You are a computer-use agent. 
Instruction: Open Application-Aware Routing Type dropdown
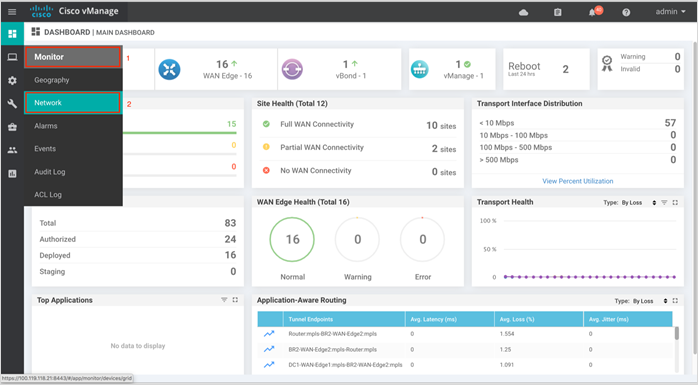click(650, 301)
